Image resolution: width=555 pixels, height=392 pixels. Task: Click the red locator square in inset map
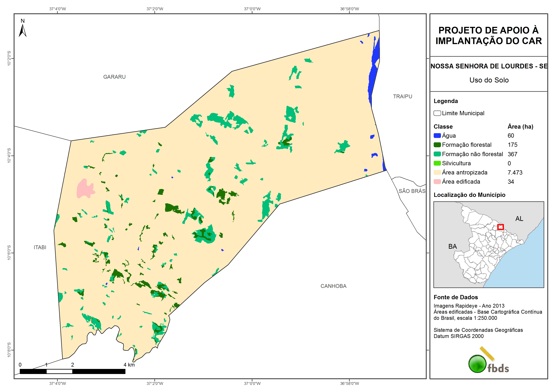pos(500,227)
